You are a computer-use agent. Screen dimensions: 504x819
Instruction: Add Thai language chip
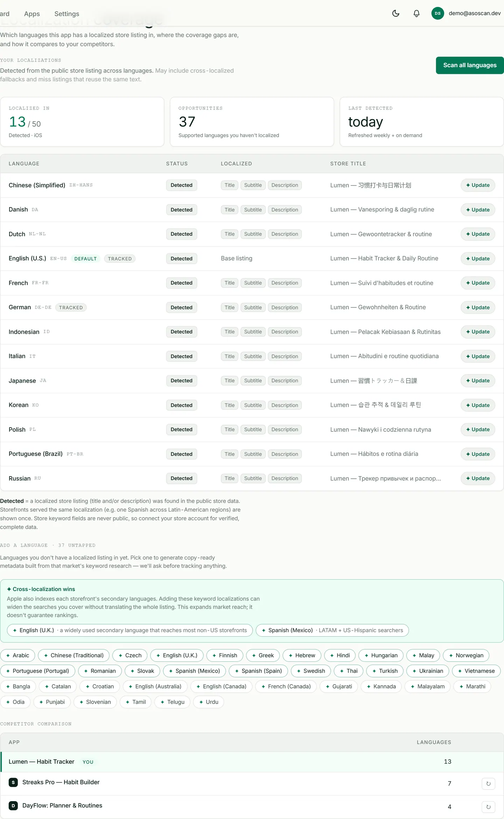[x=349, y=671]
